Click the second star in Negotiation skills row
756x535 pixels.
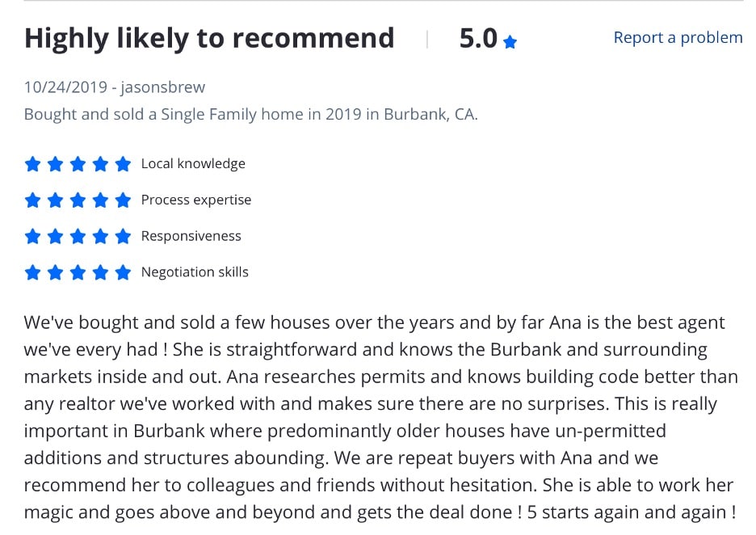55,272
